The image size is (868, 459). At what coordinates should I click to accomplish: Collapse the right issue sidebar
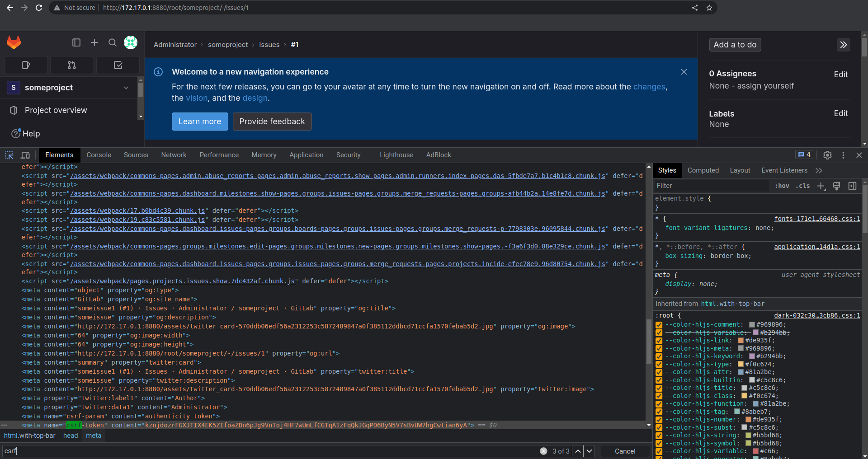[x=843, y=45]
